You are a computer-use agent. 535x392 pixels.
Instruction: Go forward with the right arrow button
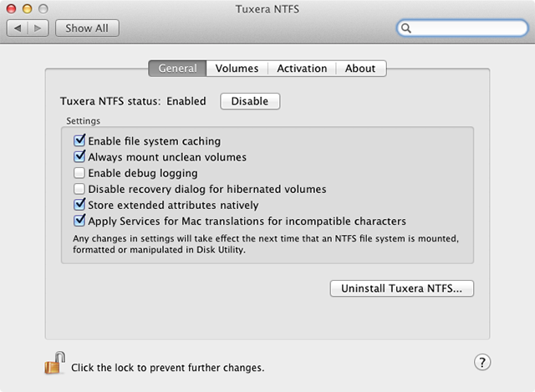coord(38,28)
